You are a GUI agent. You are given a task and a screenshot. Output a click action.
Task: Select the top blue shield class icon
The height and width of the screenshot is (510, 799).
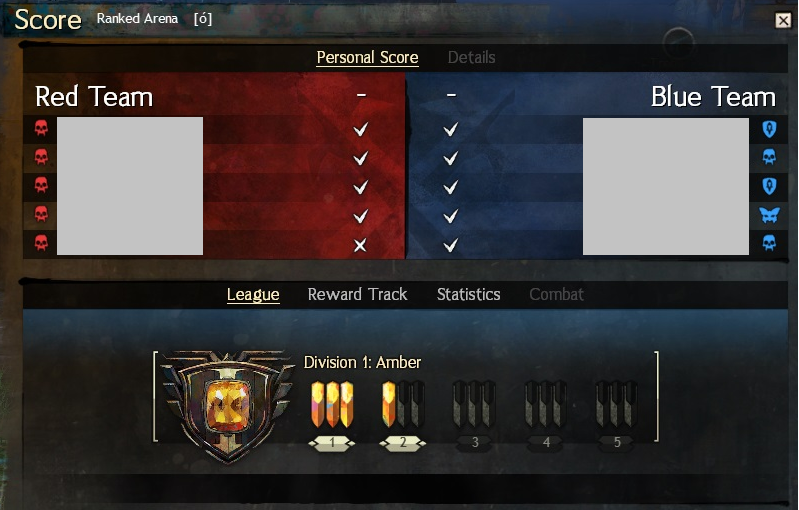[769, 129]
